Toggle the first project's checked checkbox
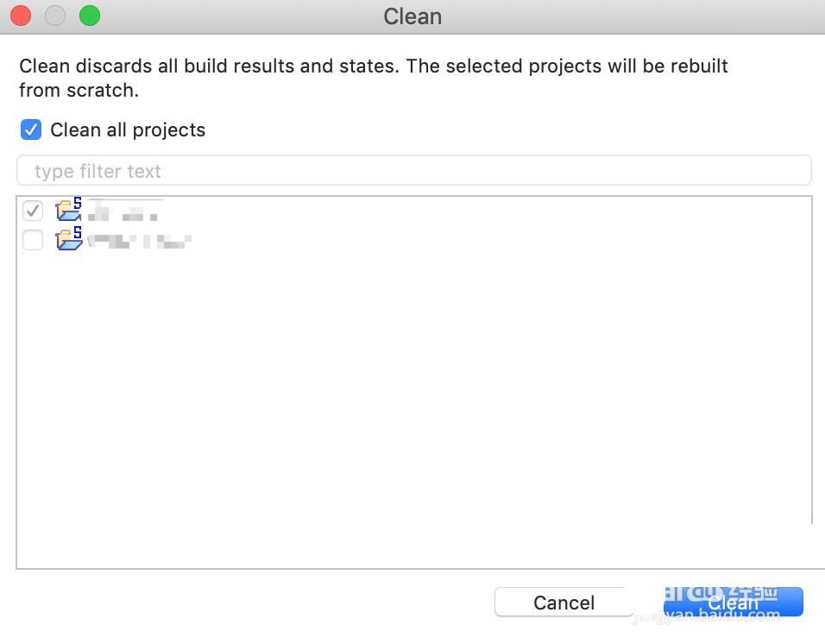 click(33, 211)
